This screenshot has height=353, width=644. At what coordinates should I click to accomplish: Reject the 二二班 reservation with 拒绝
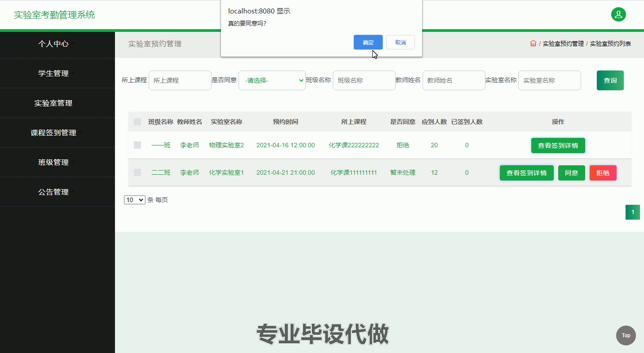[603, 173]
